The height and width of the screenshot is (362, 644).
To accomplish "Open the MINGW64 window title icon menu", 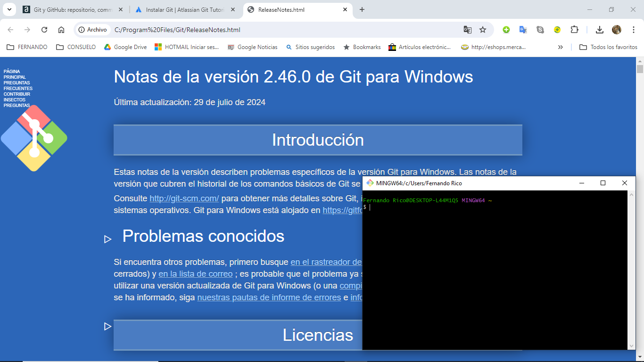I will (370, 183).
